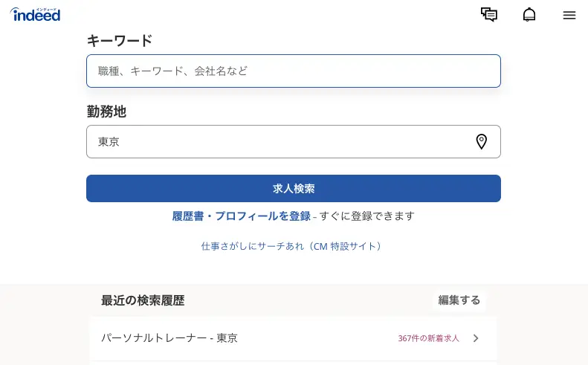This screenshot has height=365, width=588.
Task: Click the キーワード label
Action: [120, 40]
